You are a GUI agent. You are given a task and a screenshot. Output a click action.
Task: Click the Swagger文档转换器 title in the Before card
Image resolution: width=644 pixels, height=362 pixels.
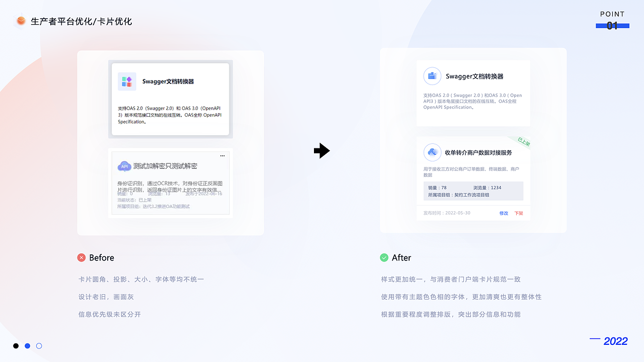click(x=168, y=81)
